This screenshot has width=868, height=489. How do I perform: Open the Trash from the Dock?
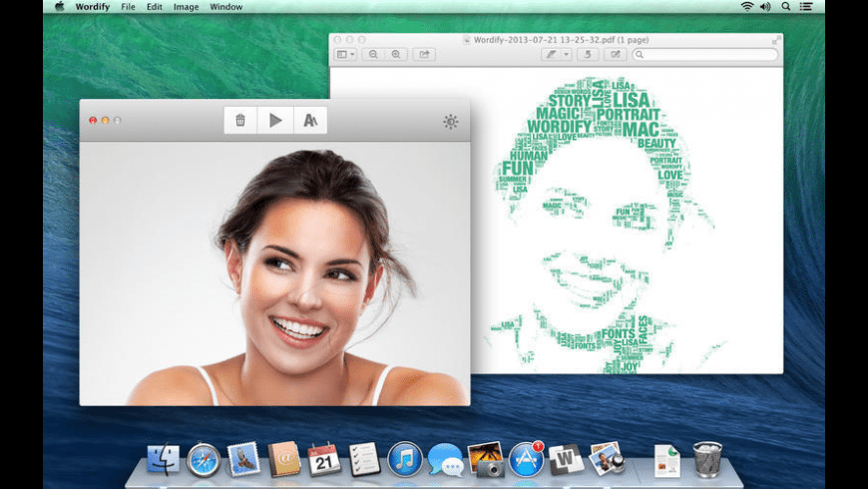707,460
